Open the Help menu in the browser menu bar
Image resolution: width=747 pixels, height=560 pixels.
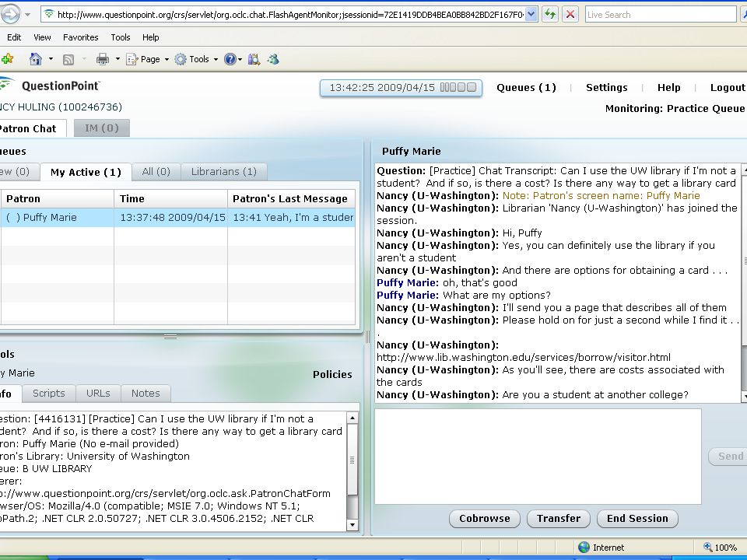(150, 37)
